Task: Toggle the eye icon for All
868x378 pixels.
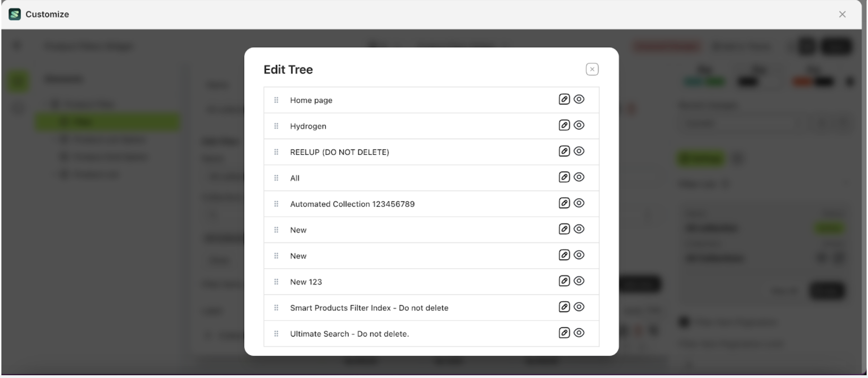Action: tap(579, 177)
